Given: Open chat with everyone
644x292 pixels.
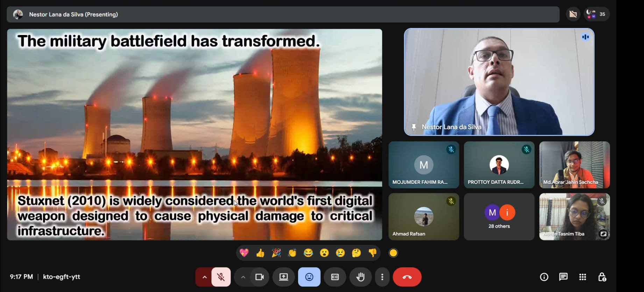Looking at the screenshot, I should pyautogui.click(x=563, y=277).
